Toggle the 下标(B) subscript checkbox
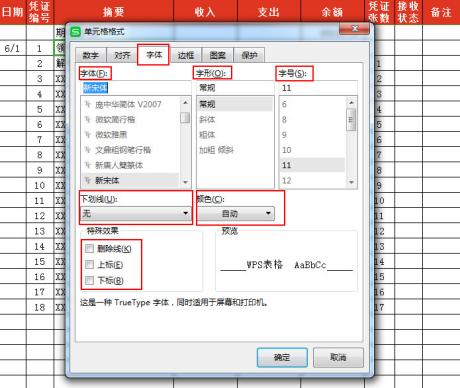The image size is (460, 388). 89,280
